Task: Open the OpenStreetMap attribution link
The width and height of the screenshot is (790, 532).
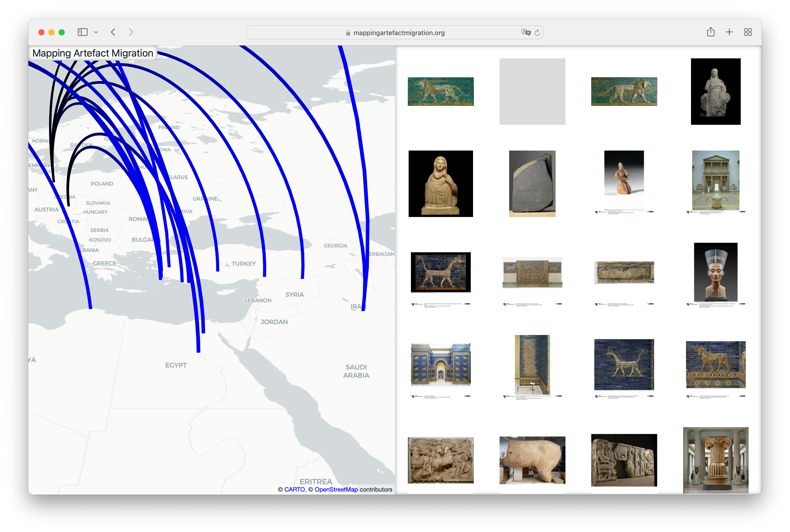Action: (x=336, y=489)
